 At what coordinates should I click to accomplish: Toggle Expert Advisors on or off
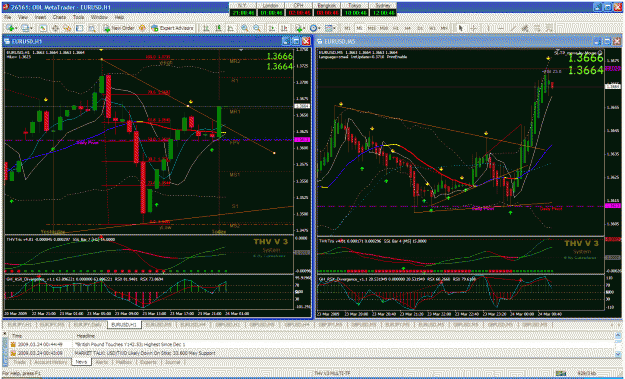(x=173, y=28)
